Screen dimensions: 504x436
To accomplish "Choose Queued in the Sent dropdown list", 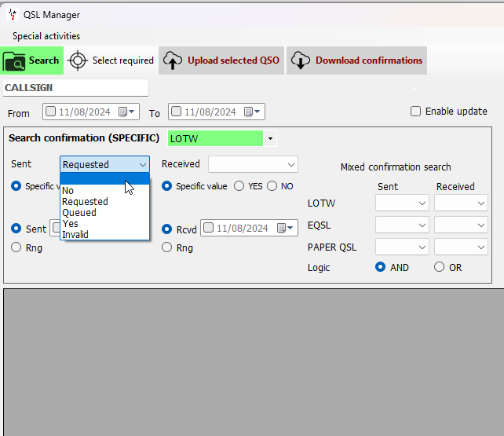I will [x=104, y=213].
